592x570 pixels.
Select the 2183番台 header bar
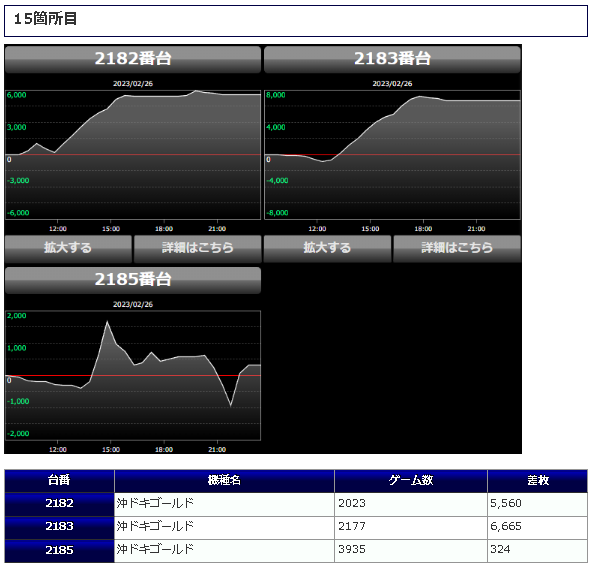coord(392,59)
